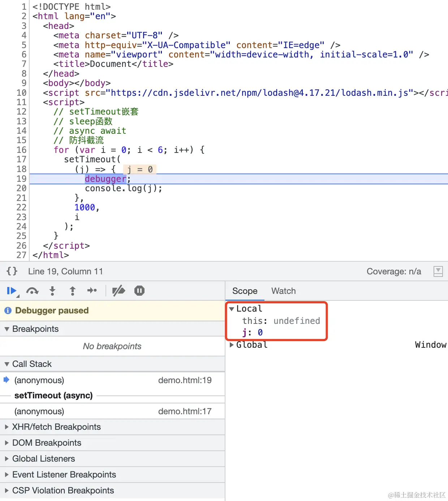Click the inline value hint j = 0

click(140, 170)
